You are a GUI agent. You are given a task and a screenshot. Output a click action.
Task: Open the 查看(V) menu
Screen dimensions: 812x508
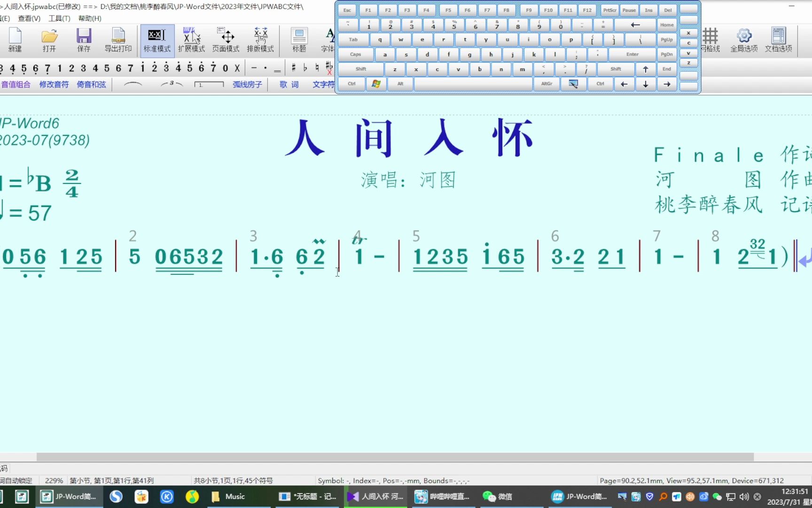[29, 18]
